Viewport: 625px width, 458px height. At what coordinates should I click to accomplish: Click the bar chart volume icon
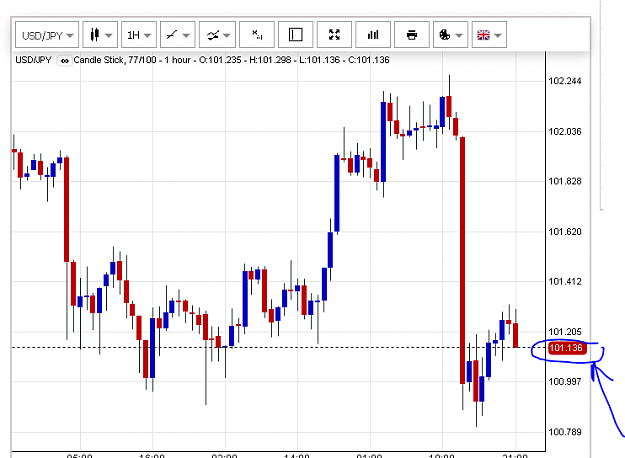click(373, 35)
